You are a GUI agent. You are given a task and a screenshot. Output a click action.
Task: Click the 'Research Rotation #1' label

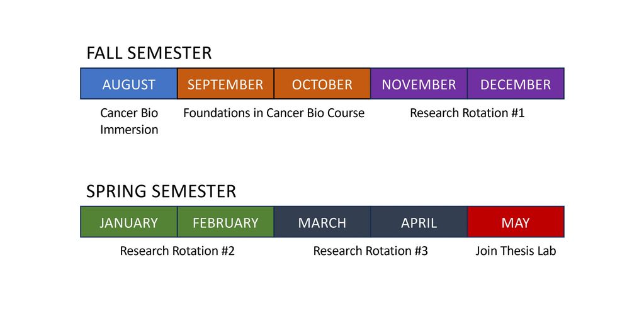coord(467,113)
